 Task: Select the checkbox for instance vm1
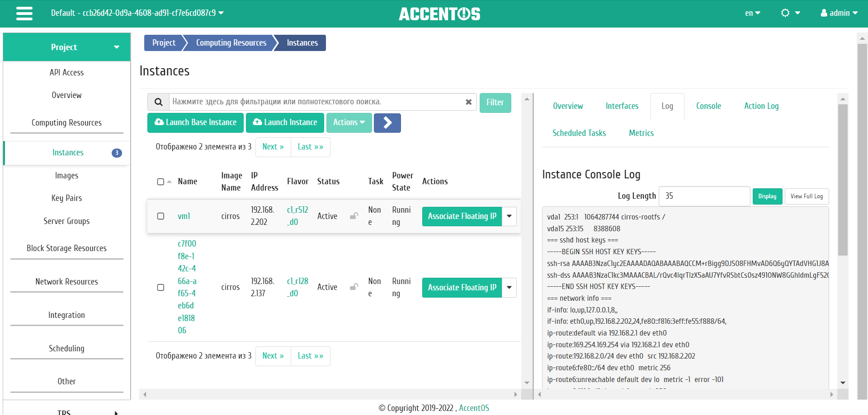coord(160,216)
